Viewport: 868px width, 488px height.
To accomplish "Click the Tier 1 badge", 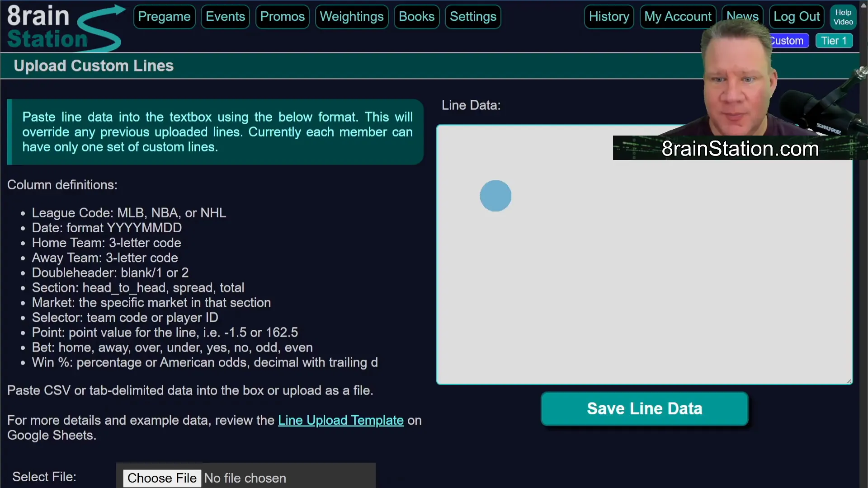I will coord(834,41).
